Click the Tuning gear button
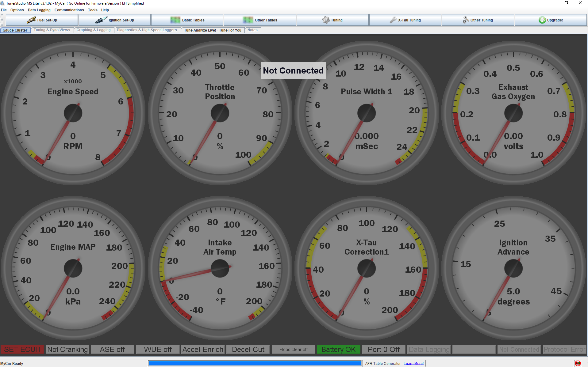This screenshot has width=588, height=367. pyautogui.click(x=332, y=20)
